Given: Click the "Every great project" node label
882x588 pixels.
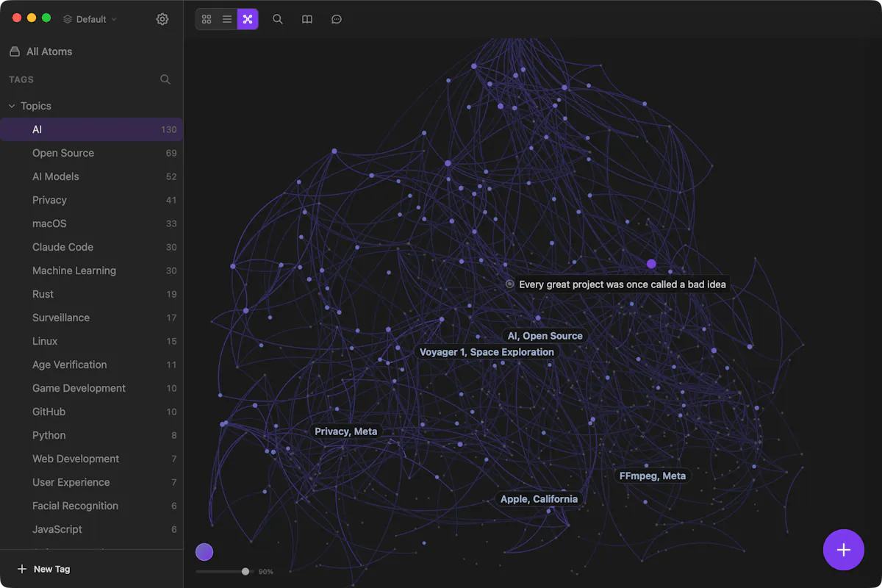Looking at the screenshot, I should (622, 284).
